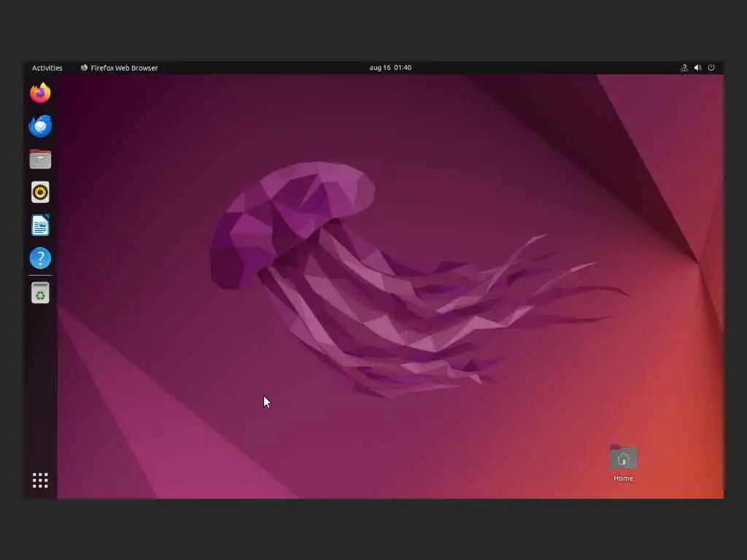The width and height of the screenshot is (747, 560).
Task: Open Firefox from the dock
Action: pyautogui.click(x=41, y=93)
